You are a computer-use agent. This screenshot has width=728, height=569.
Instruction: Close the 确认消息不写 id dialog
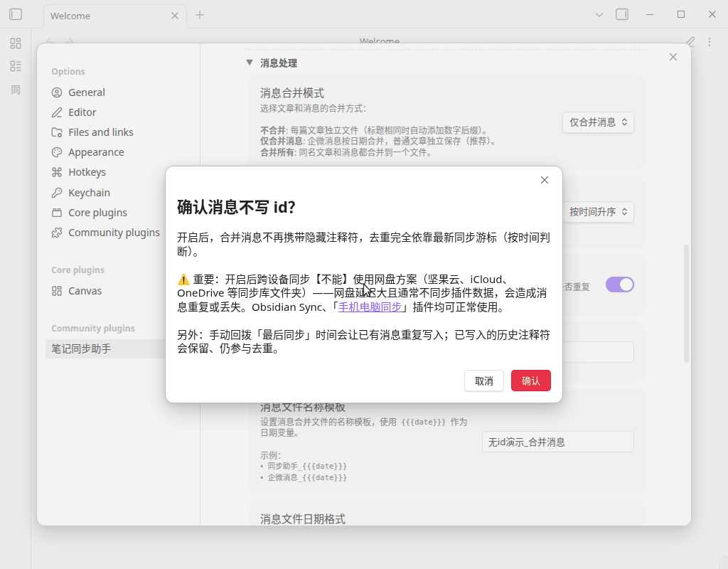click(545, 180)
